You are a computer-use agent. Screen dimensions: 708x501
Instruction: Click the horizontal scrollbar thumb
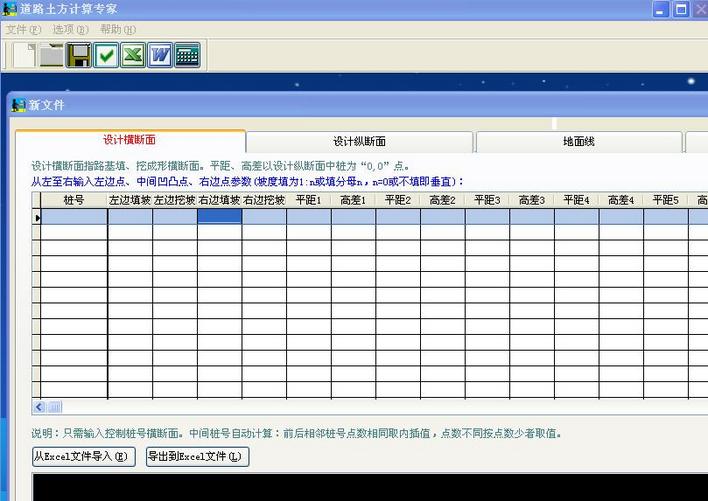point(54,407)
